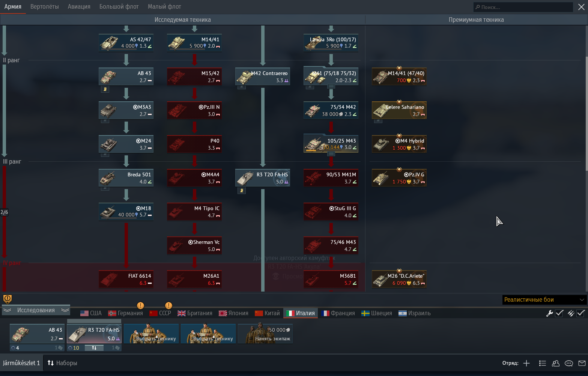The height and width of the screenshot is (376, 588).
Task: Select the premium Pz.IV G card
Action: click(399, 178)
